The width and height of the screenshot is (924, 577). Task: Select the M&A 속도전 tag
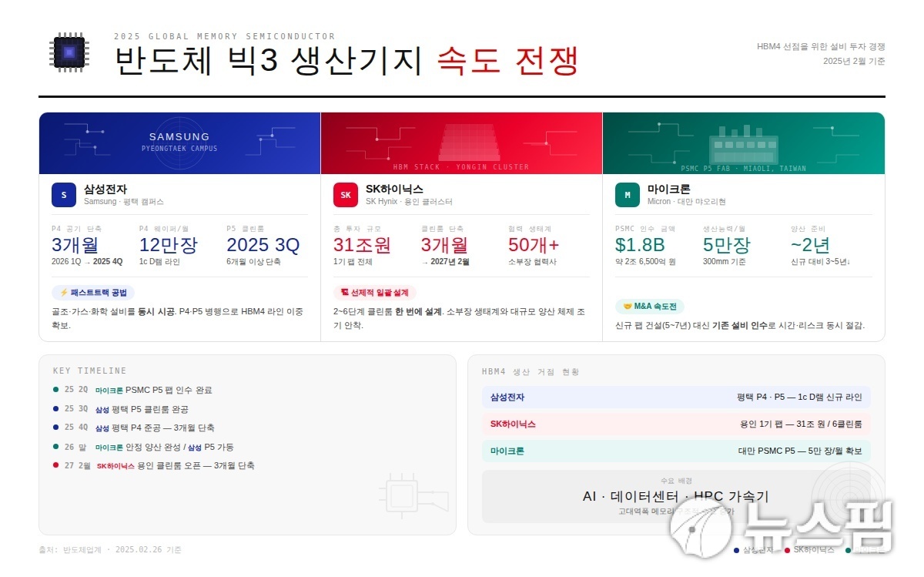(650, 307)
